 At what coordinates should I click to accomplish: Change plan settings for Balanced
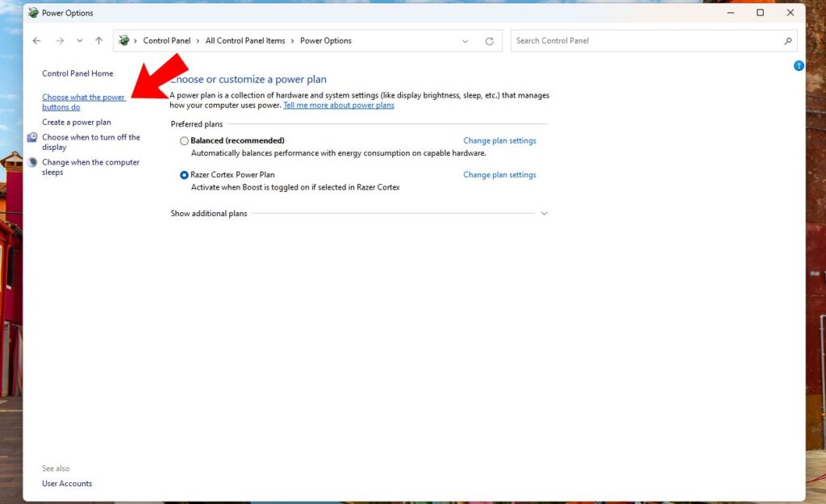tap(499, 140)
